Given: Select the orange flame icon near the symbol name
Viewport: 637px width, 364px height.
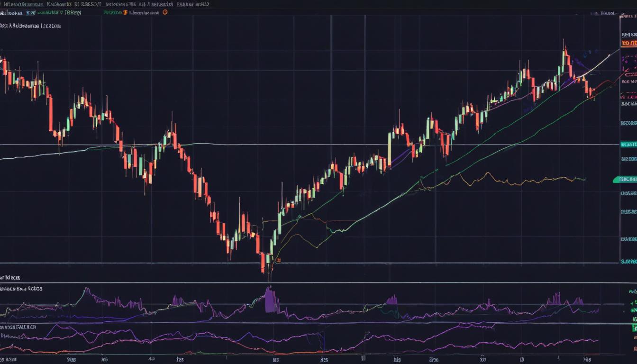Looking at the screenshot, I should pyautogui.click(x=125, y=12).
